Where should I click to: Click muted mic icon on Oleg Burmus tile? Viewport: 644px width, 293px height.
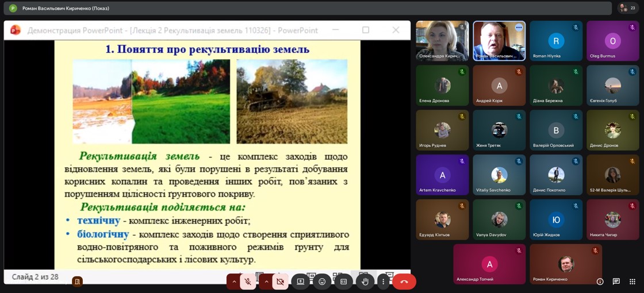tap(632, 28)
